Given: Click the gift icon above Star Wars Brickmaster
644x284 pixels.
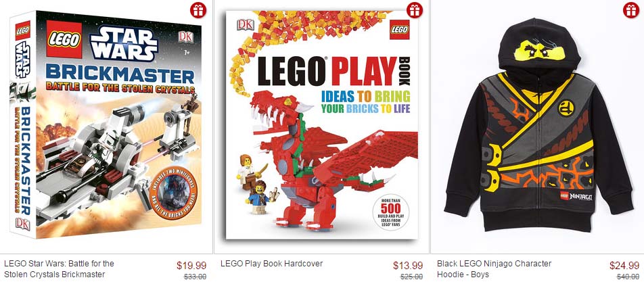Looking at the screenshot, I should 198,10.
